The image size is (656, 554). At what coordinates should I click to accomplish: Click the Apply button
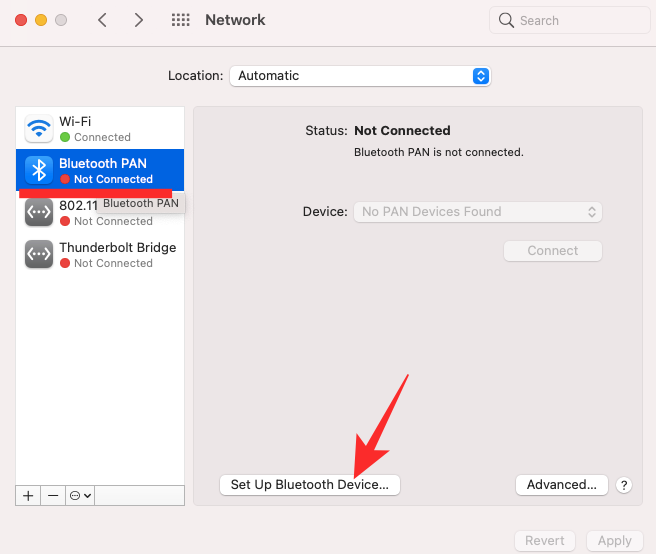[615, 541]
